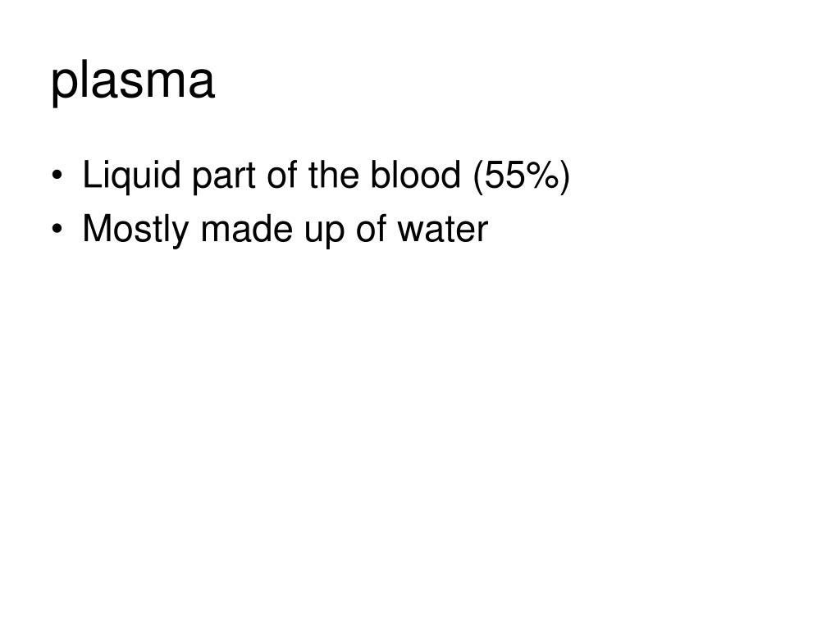Screen dimensions: 840x630
Task: Click the percent sign in "(55%)"
Action: pyautogui.click(x=541, y=176)
